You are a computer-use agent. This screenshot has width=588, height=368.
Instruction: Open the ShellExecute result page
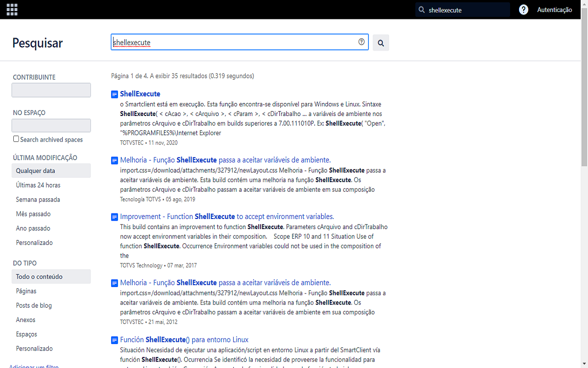[140, 94]
